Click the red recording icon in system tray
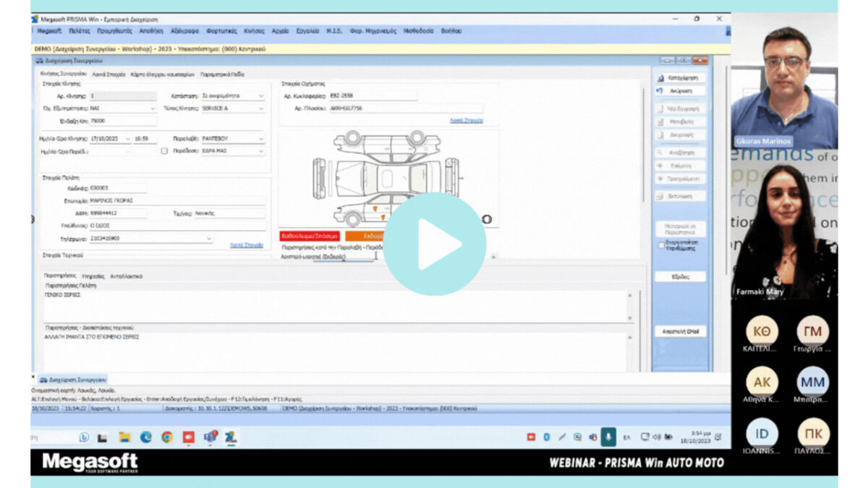The width and height of the screenshot is (868, 488). (532, 437)
